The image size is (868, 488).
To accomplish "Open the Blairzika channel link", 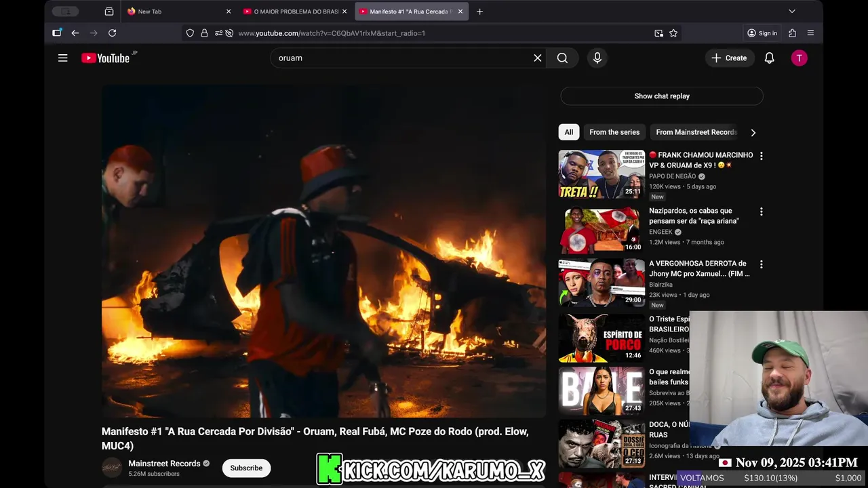I will [660, 285].
